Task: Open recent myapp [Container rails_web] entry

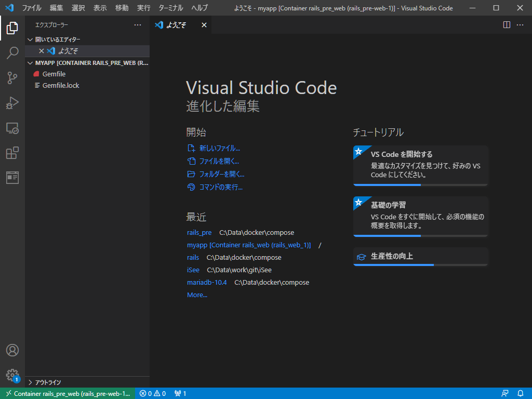Action: tap(249, 245)
